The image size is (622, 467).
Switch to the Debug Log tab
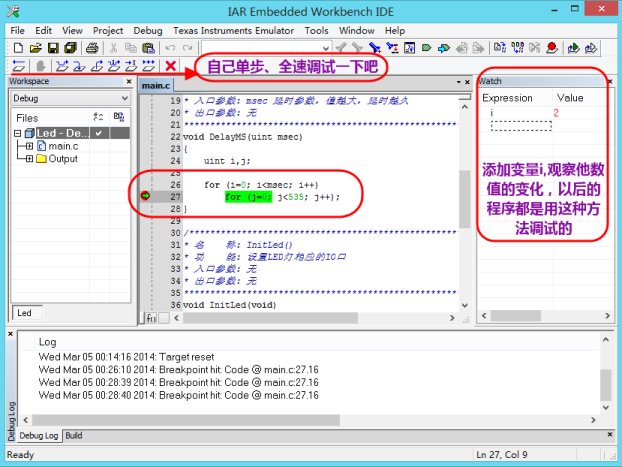tap(39, 435)
